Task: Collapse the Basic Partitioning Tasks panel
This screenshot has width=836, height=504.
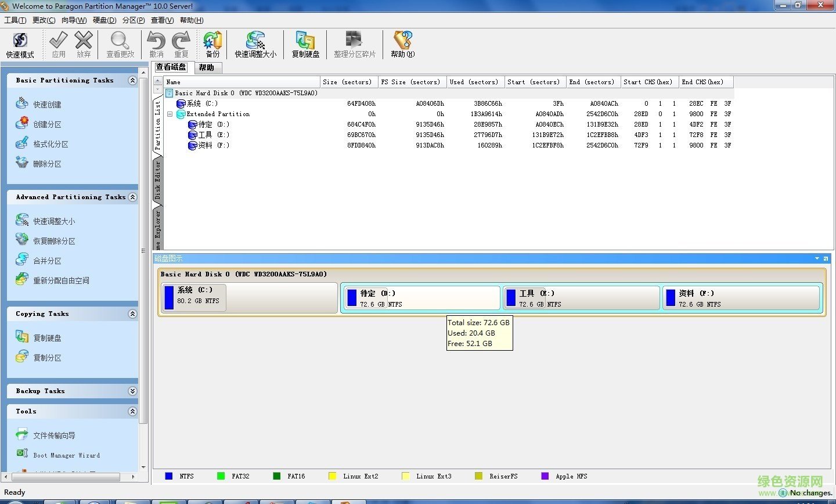Action: [x=132, y=81]
